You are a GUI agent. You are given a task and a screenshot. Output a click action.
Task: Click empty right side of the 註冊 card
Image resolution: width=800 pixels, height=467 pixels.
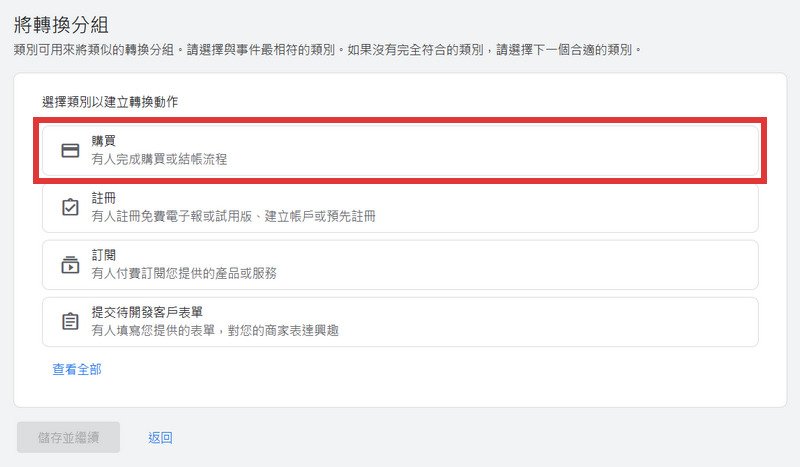click(x=600, y=207)
